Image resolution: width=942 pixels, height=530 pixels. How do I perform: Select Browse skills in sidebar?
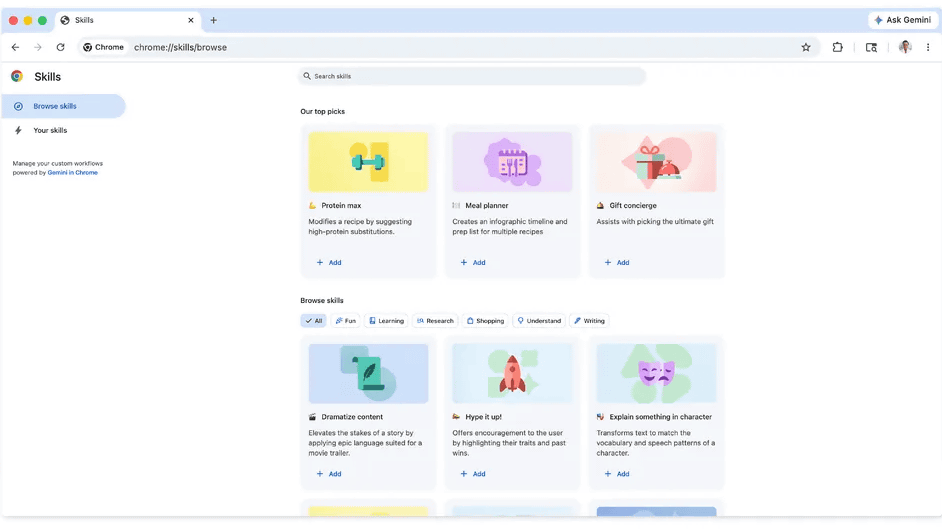(x=55, y=106)
